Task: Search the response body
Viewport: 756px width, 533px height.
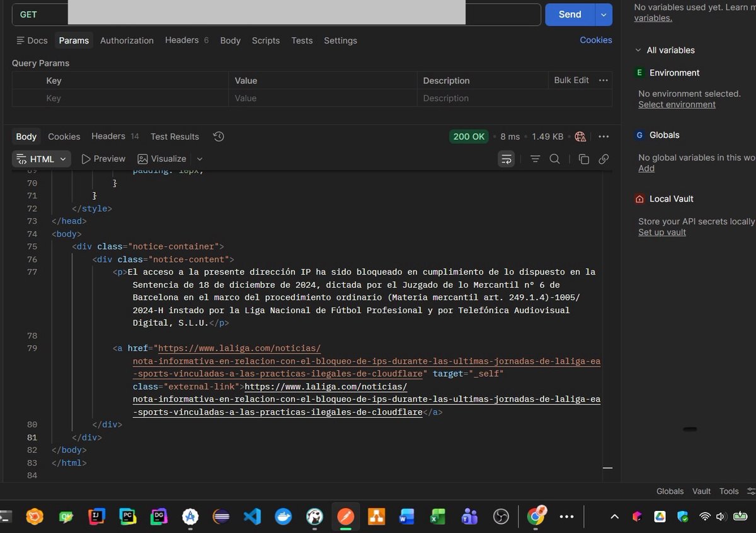Action: (555, 159)
